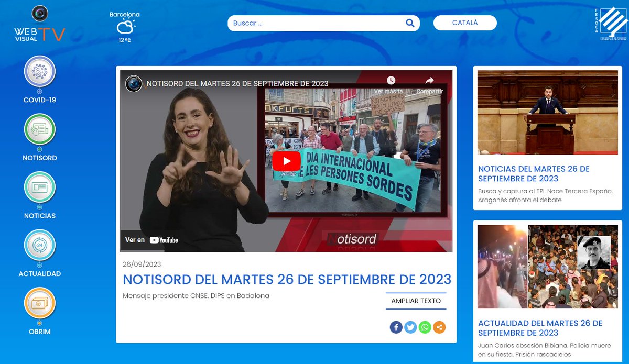Viewport: 629px width, 364px height.
Task: Click the watch-later clock icon on the video
Action: pos(392,81)
